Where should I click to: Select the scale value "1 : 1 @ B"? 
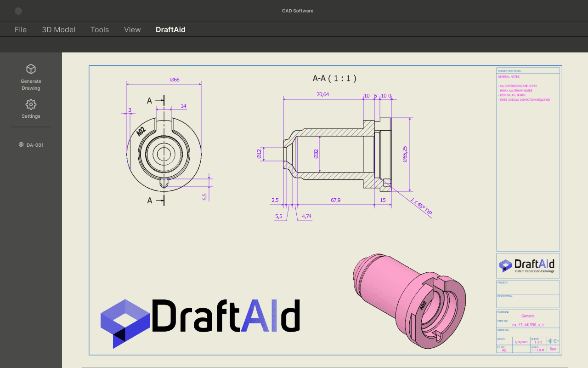point(538,350)
